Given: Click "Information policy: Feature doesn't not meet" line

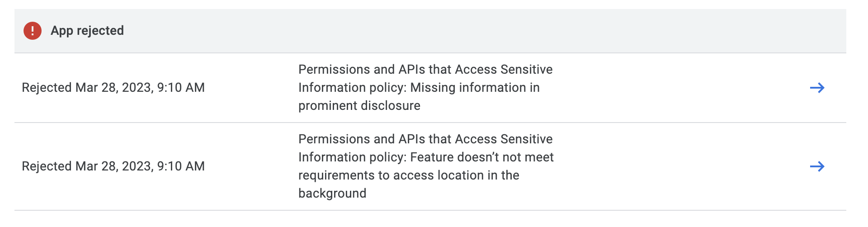Looking at the screenshot, I should (426, 157).
